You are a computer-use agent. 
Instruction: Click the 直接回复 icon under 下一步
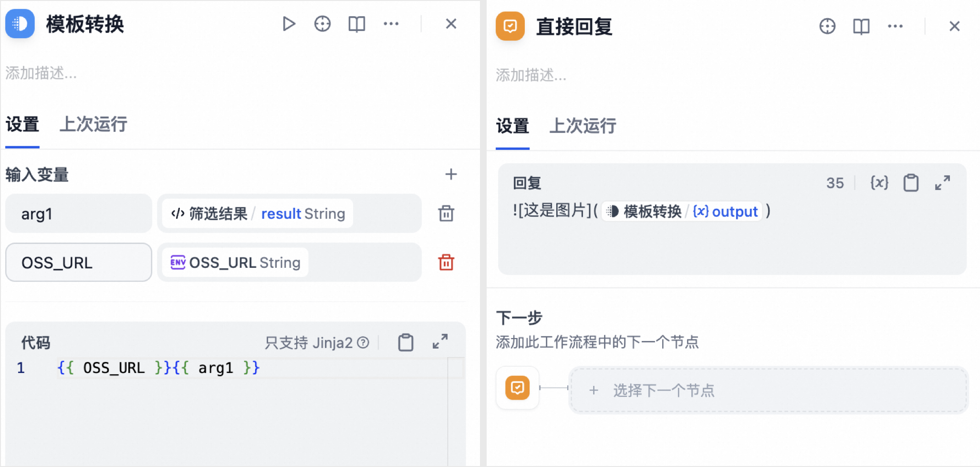[518, 388]
